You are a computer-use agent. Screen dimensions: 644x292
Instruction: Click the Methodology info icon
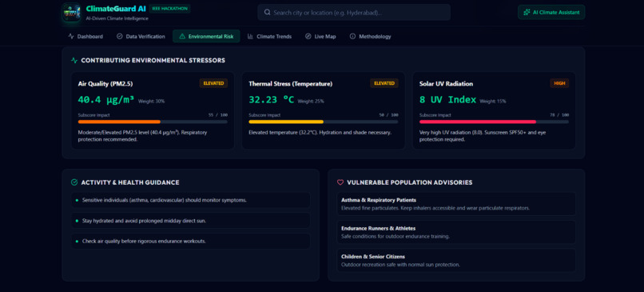(352, 36)
